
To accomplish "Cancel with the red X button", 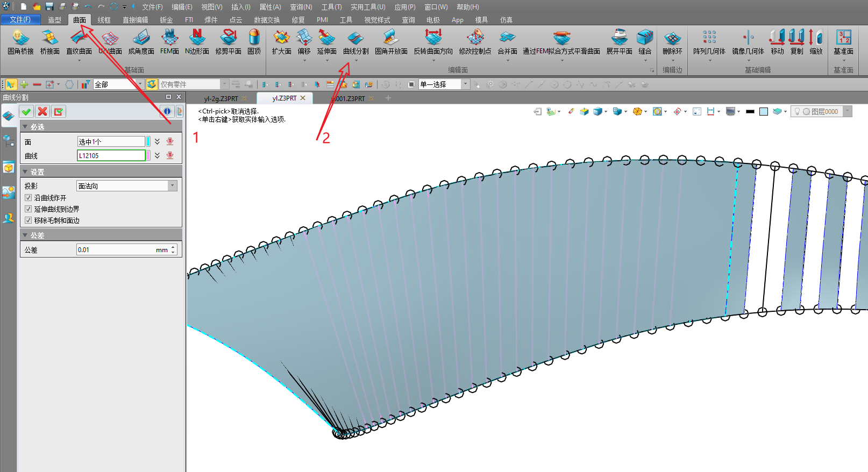I will tap(42, 111).
